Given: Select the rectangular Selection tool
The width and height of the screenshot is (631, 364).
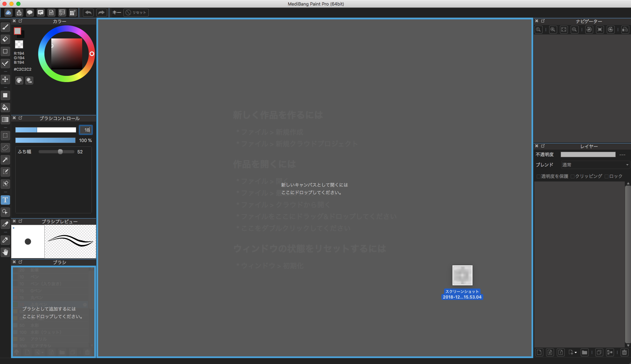Looking at the screenshot, I should 5,135.
